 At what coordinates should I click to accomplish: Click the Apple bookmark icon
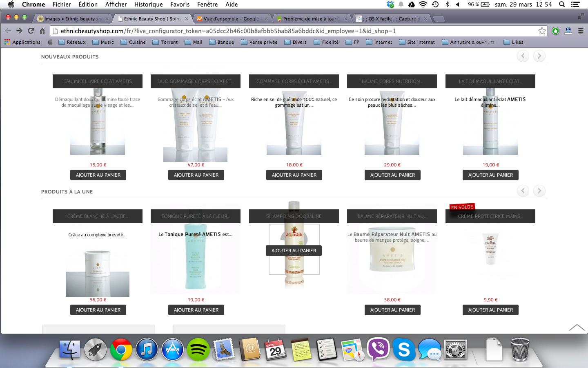pos(50,42)
